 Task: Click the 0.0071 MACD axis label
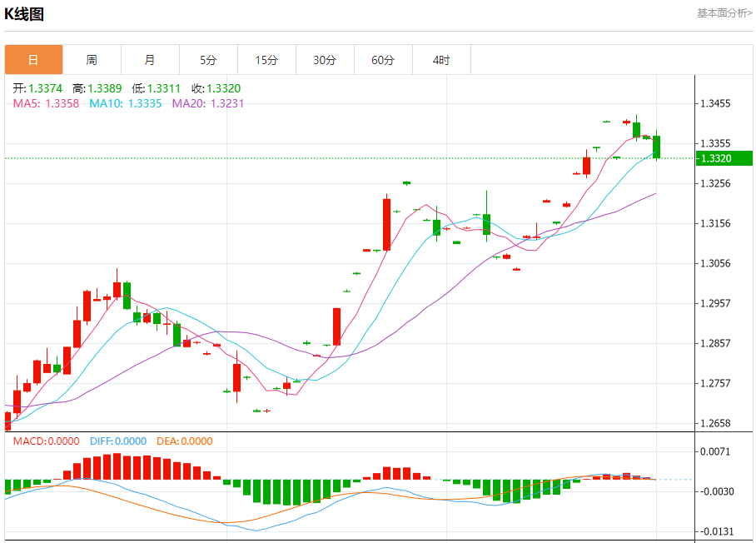715,452
